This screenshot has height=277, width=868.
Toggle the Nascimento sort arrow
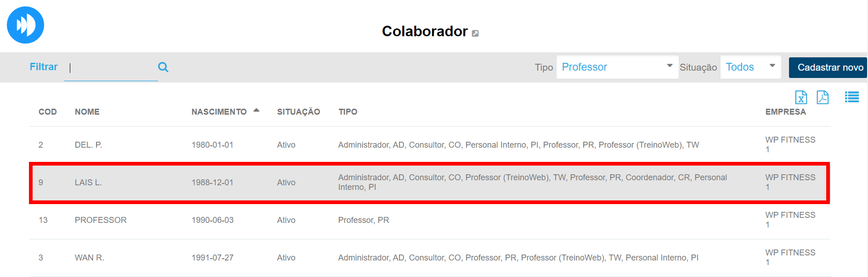tap(256, 111)
